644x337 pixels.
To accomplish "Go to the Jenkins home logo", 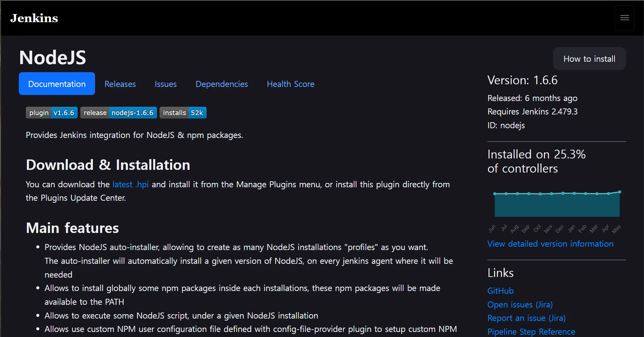I will point(34,18).
